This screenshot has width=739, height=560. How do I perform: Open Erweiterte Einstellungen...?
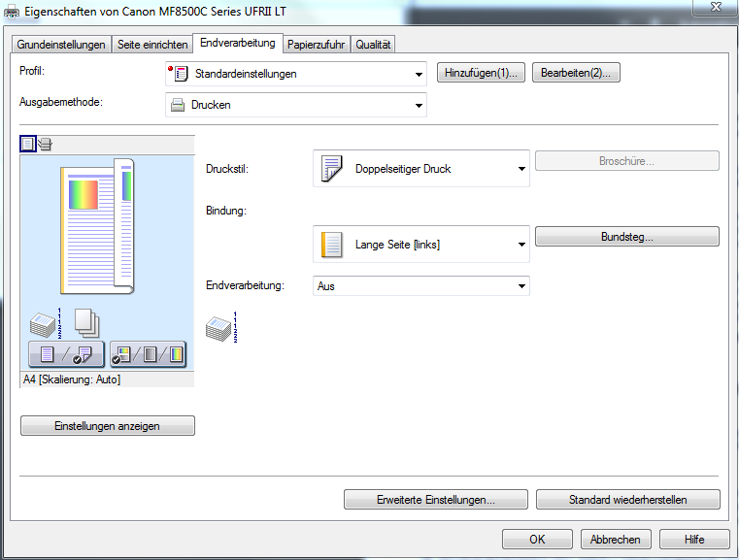[x=436, y=499]
